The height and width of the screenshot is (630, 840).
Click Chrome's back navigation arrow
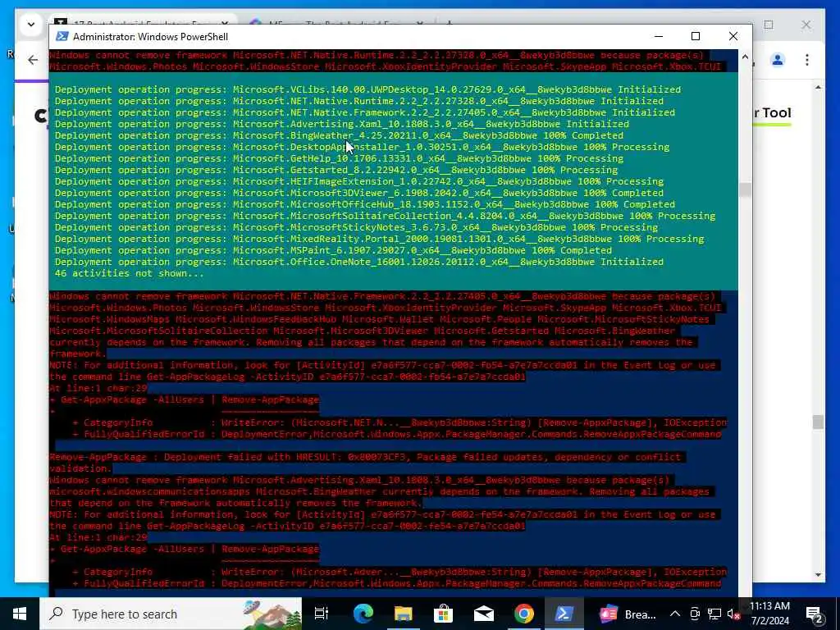[x=33, y=60]
